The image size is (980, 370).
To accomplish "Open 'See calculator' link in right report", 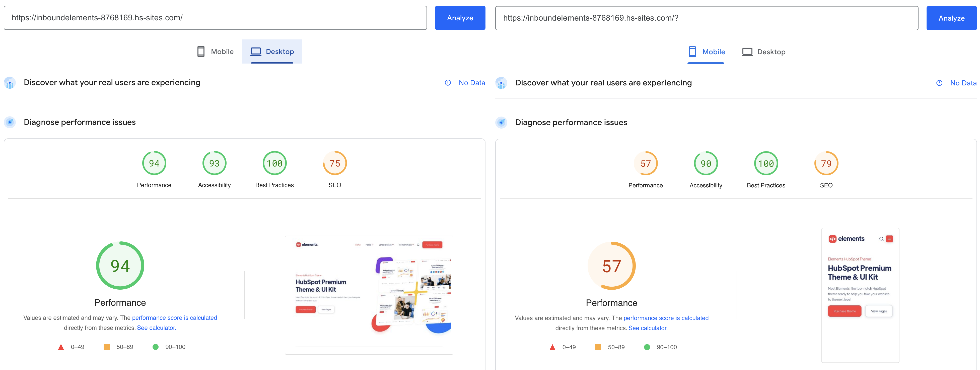I will point(648,329).
